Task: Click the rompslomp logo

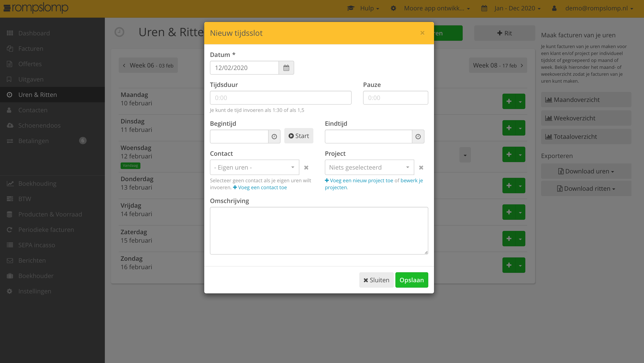Action: [x=36, y=8]
